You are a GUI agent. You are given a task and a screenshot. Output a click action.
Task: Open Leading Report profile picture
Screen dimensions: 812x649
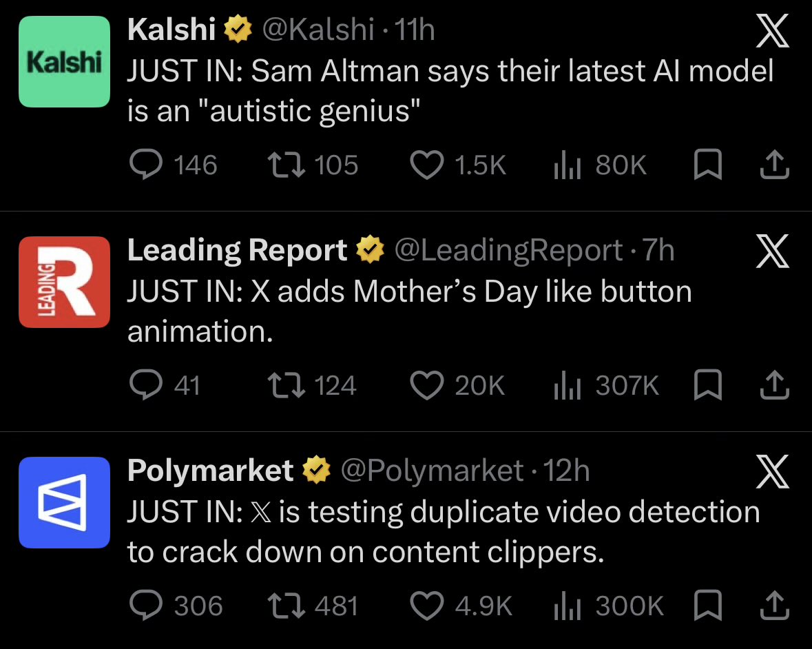point(64,282)
